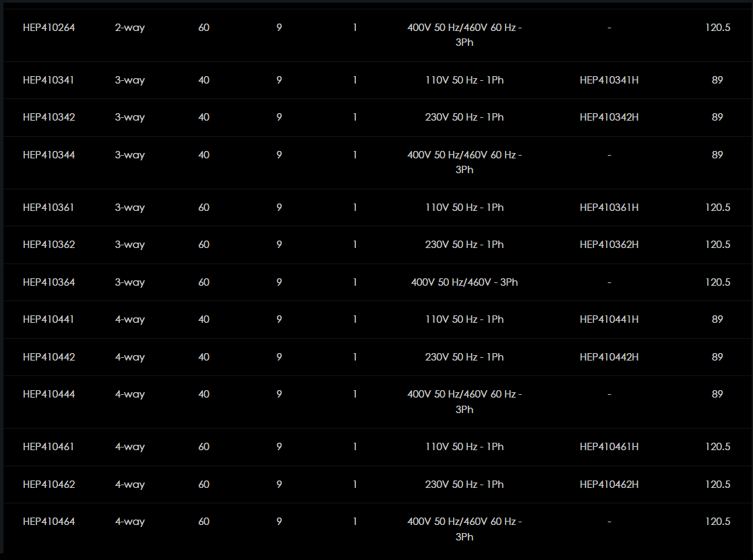This screenshot has width=753, height=560.
Task: Click the HEP410264 model code
Action: tap(49, 28)
